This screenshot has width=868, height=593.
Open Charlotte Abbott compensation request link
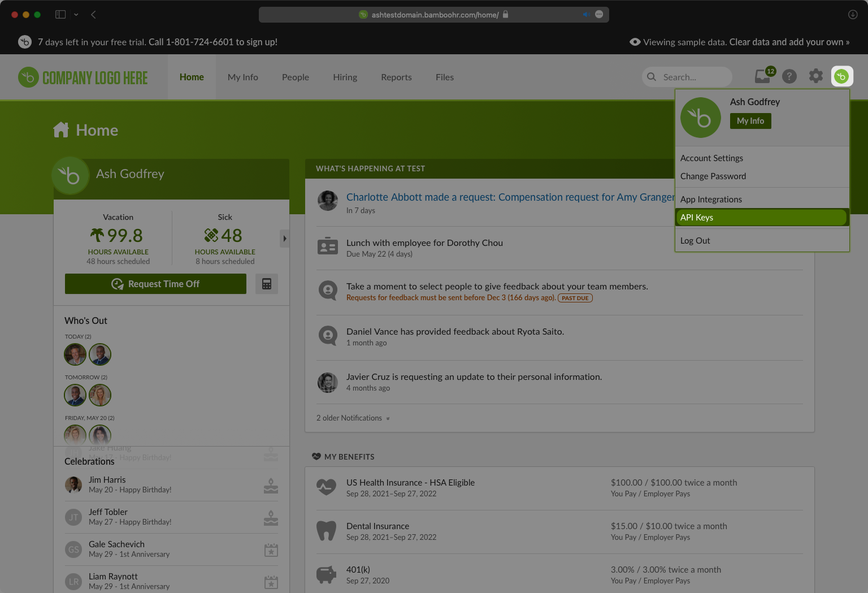[x=510, y=197]
